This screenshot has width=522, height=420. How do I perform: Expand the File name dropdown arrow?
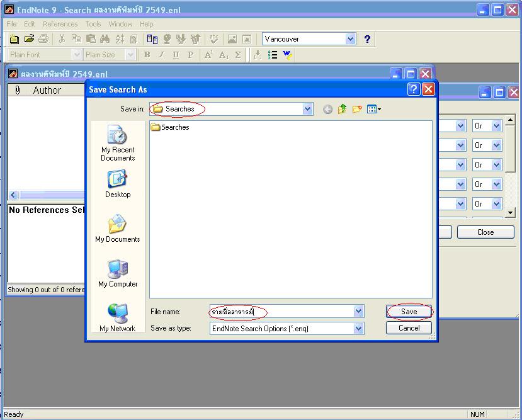[x=358, y=312]
